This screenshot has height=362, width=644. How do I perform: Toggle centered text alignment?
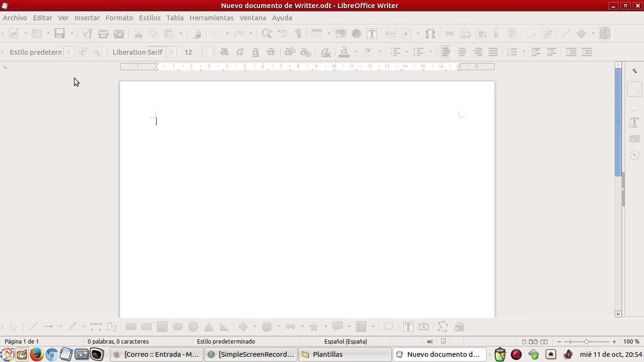click(x=462, y=52)
